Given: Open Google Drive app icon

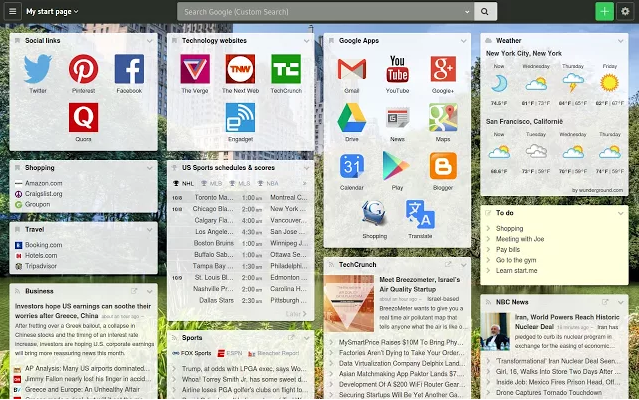Looking at the screenshot, I should [x=351, y=118].
